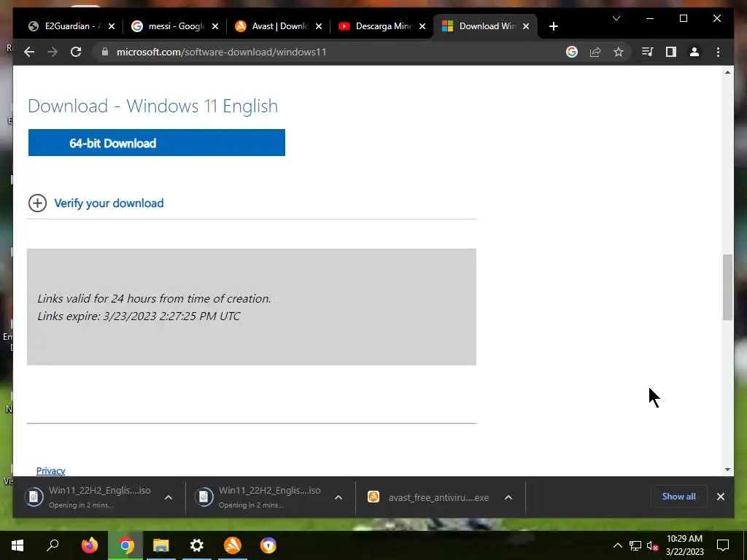Click the 64-bit Download button

pyautogui.click(x=157, y=142)
